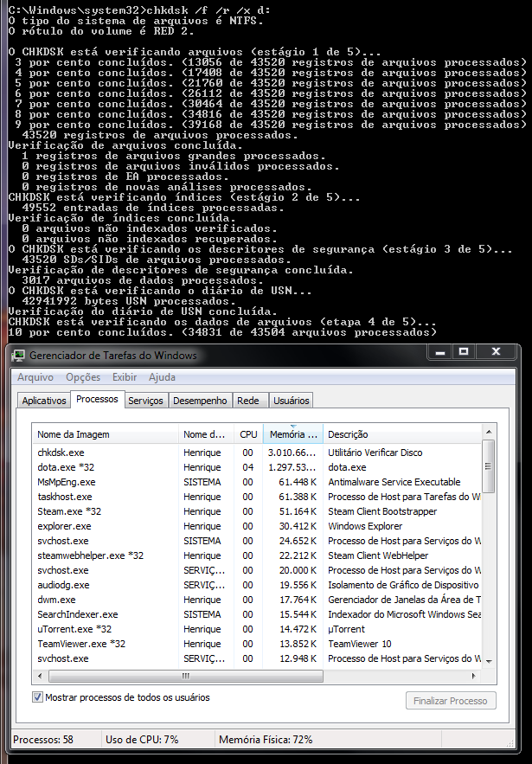Click the 61.448 K memory value
The width and height of the screenshot is (532, 764).
tap(298, 482)
